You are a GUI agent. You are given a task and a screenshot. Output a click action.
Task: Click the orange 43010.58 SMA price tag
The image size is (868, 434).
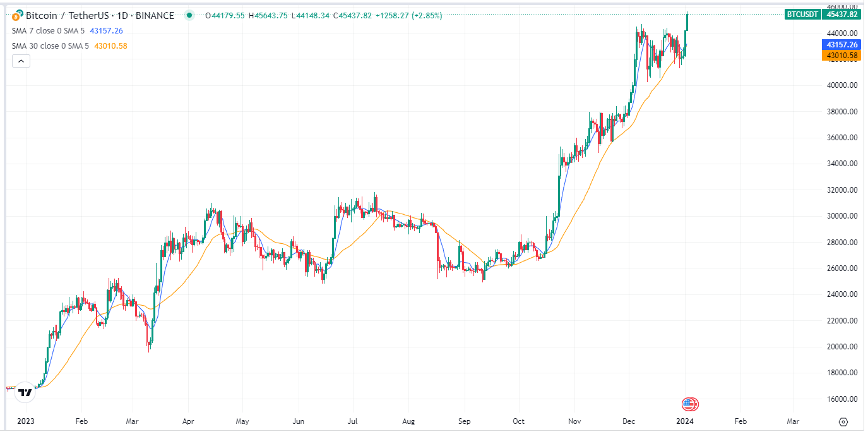pos(840,56)
